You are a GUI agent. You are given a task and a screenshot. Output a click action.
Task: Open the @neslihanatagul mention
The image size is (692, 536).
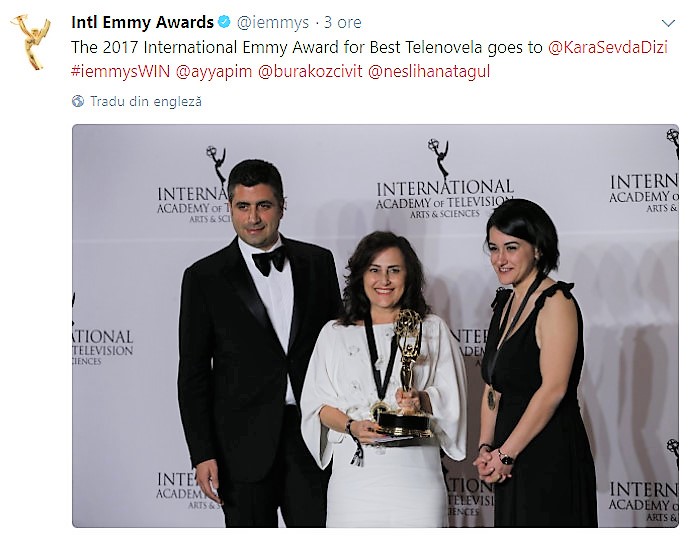pos(429,71)
